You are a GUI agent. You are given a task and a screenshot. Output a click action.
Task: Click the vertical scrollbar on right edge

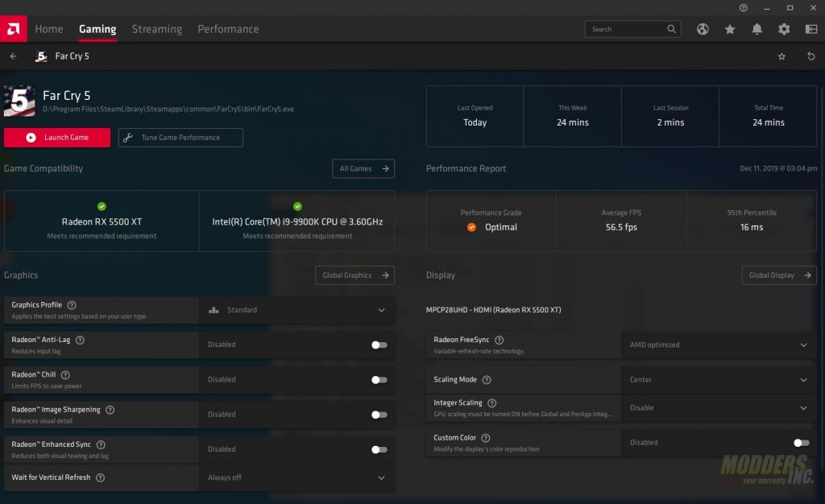point(822,279)
